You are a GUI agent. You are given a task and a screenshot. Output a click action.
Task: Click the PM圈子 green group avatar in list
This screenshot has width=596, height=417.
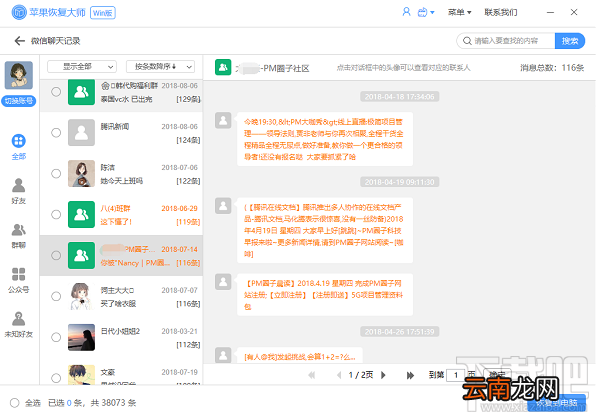point(81,255)
